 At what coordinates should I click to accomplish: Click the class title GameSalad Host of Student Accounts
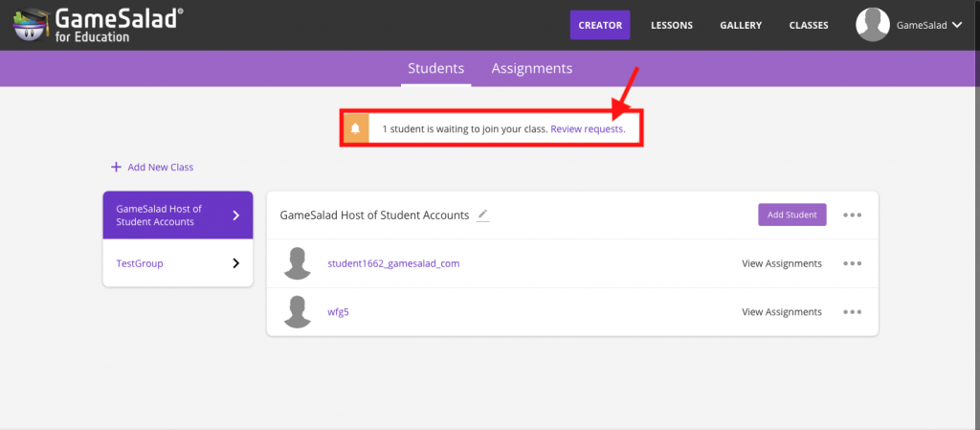point(374,215)
